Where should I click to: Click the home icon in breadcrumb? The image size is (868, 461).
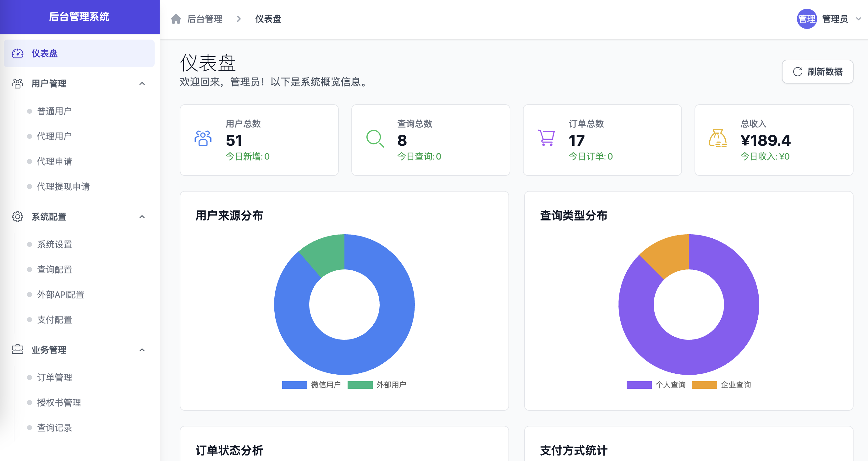point(176,19)
